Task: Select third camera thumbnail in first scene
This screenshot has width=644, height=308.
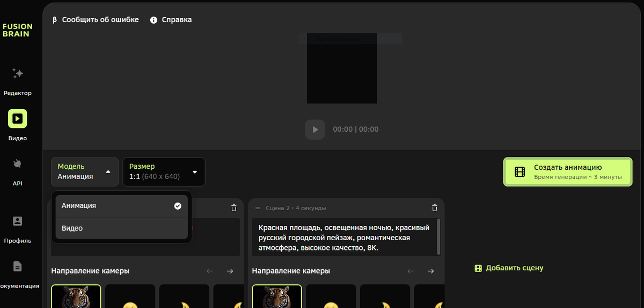Action: point(184,296)
